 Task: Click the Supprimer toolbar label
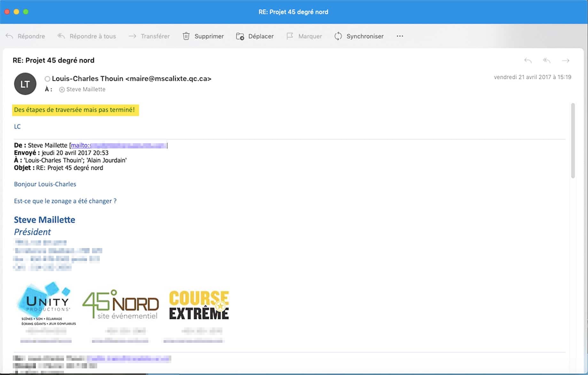click(209, 36)
